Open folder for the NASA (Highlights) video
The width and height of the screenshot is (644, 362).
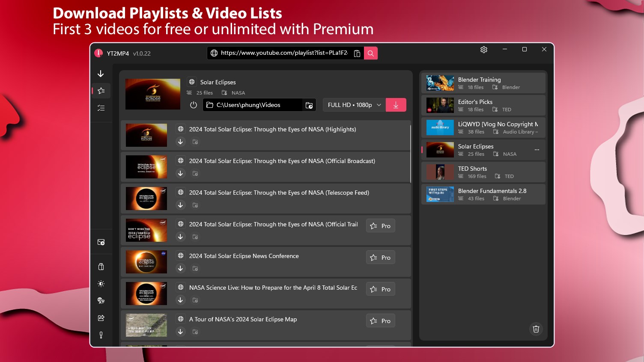point(195,142)
